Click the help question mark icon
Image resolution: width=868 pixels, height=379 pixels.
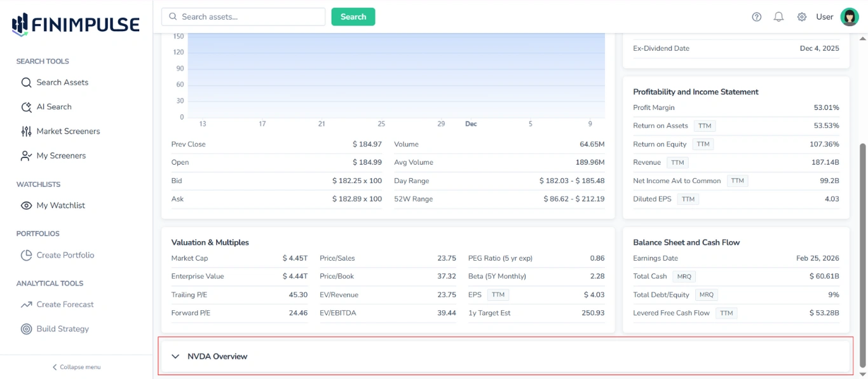[756, 17]
